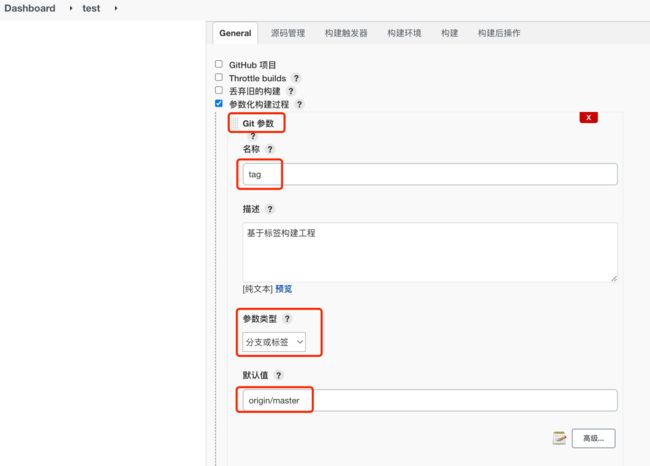The height and width of the screenshot is (466, 650).
Task: Open the General tab
Action: click(x=235, y=33)
